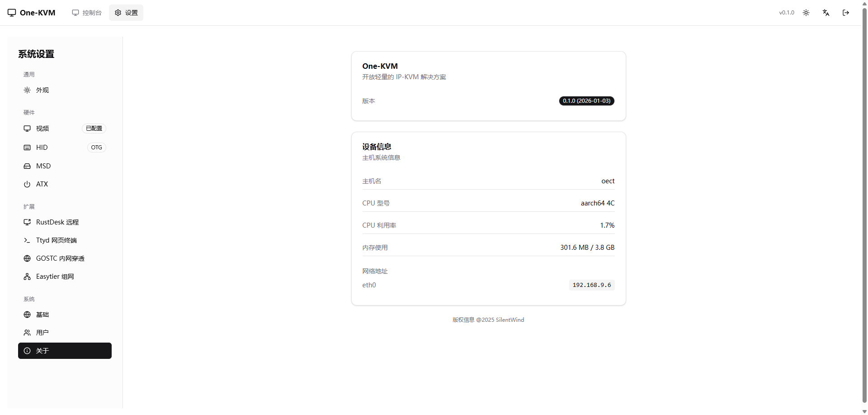
Task: Select GOSTC 内网穿透 in sidebar
Action: (x=60, y=258)
